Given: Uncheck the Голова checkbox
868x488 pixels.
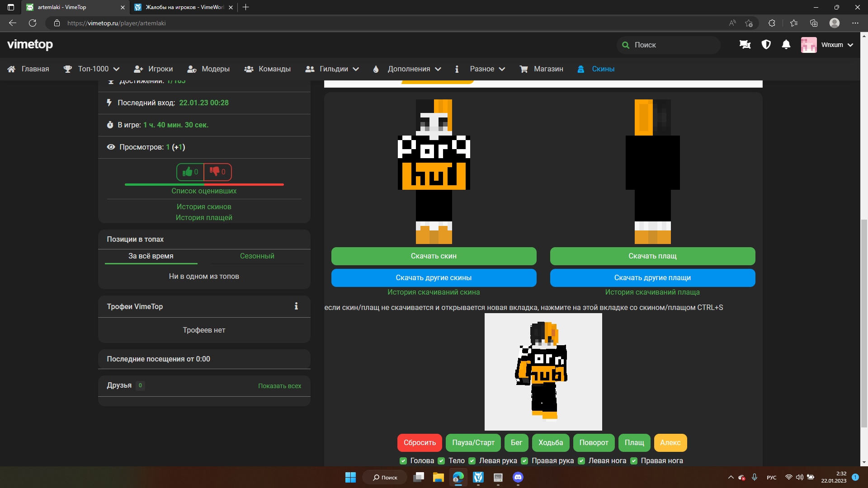Looking at the screenshot, I should tap(403, 461).
